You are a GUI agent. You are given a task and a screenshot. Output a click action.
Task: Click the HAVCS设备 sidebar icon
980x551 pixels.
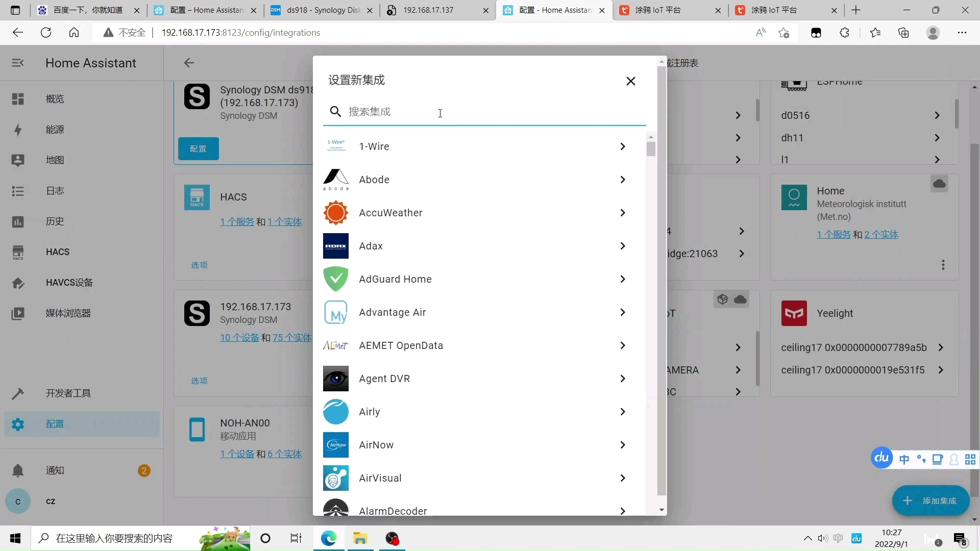coord(18,283)
